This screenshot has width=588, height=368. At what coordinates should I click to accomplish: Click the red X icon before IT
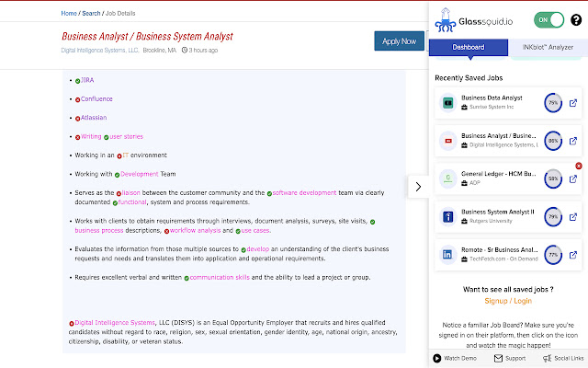click(119, 155)
